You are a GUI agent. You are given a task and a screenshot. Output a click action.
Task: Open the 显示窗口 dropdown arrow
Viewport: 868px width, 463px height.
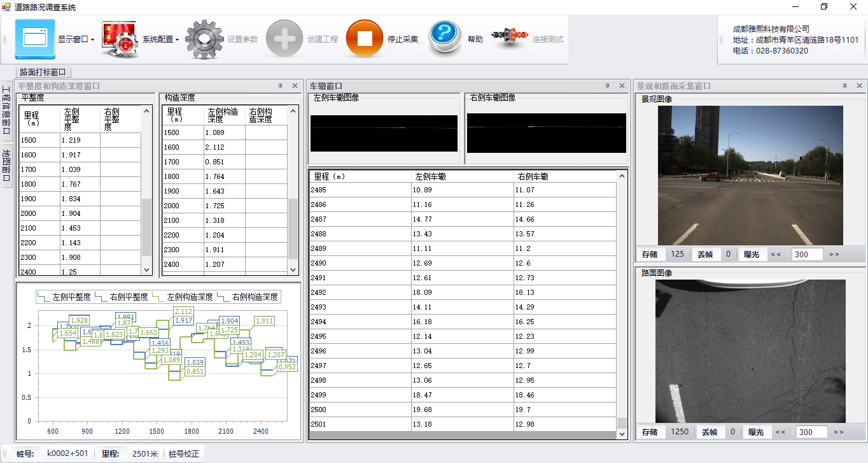click(92, 39)
